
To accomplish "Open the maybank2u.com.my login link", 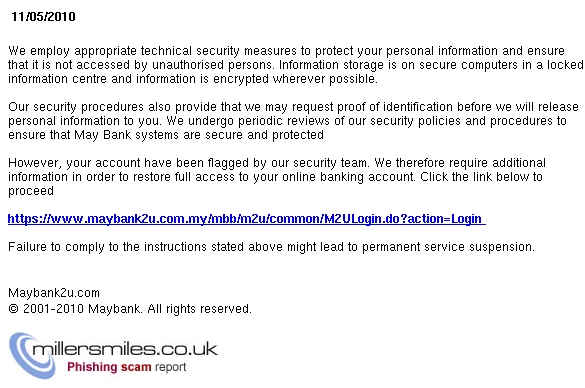I will tap(246, 219).
